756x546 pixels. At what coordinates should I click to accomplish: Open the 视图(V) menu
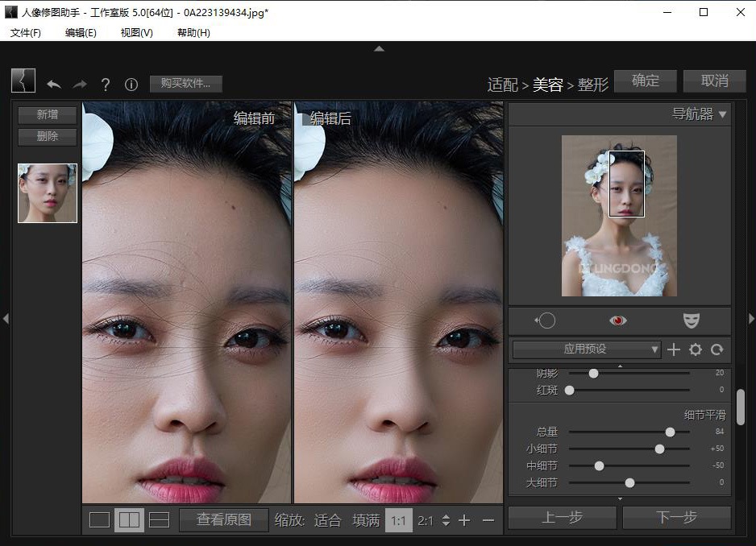[x=136, y=32]
